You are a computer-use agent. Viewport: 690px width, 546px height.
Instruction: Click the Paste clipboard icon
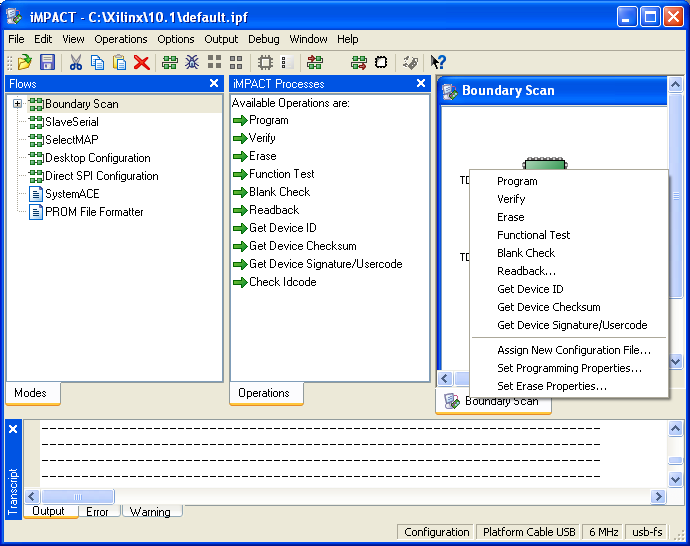119,62
